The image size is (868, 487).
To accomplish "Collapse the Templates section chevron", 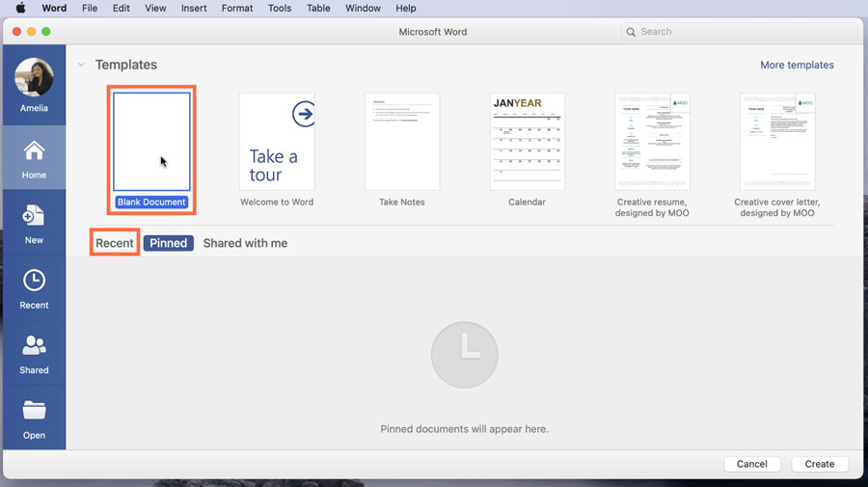I will click(81, 65).
